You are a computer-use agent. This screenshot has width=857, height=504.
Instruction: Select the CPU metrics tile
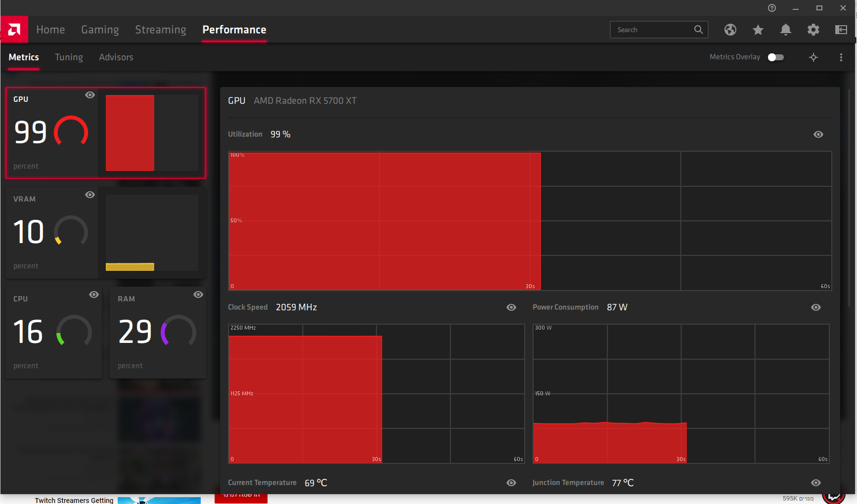click(x=53, y=333)
